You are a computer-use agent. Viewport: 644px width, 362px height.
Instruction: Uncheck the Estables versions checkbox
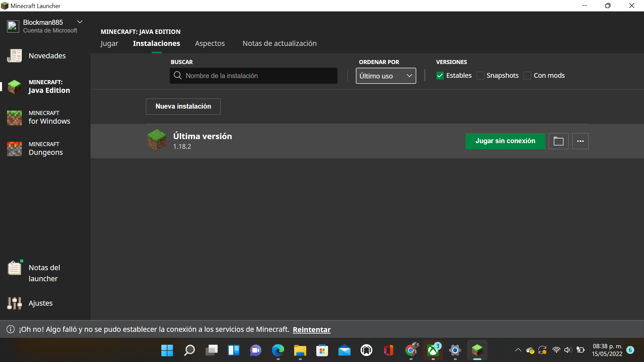[x=440, y=76]
